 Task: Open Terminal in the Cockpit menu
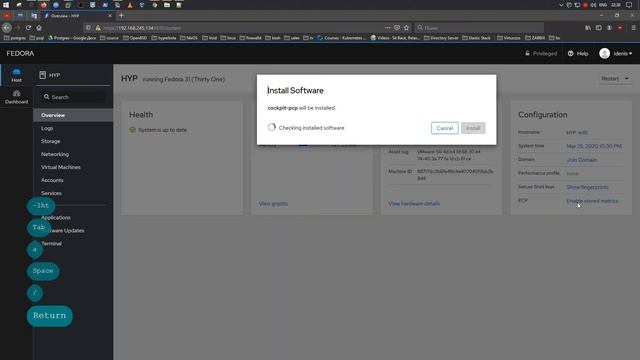coord(51,243)
